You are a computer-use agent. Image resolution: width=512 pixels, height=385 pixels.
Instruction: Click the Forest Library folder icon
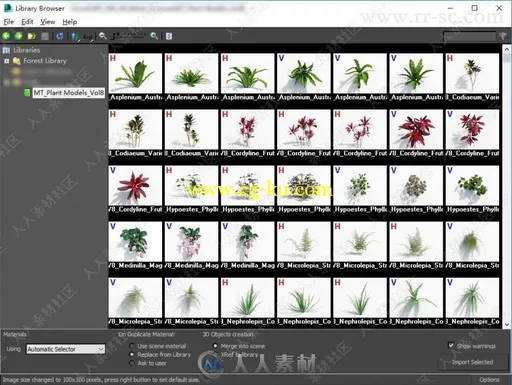click(x=17, y=61)
